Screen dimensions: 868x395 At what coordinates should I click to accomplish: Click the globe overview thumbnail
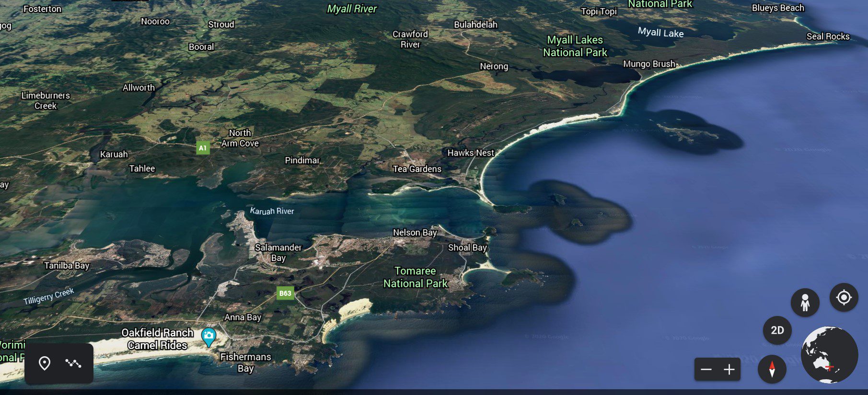click(830, 355)
